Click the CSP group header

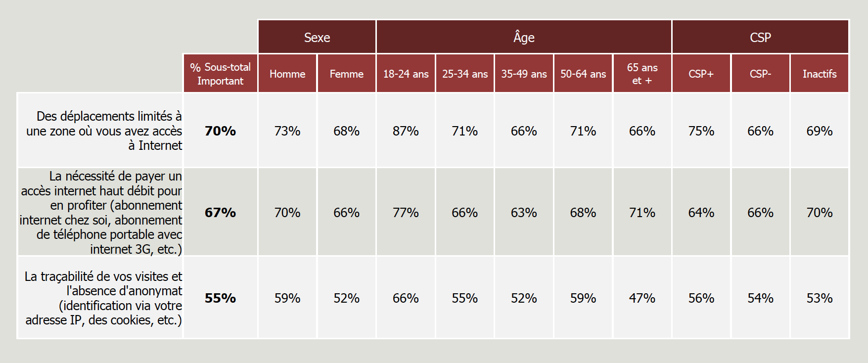click(x=760, y=37)
